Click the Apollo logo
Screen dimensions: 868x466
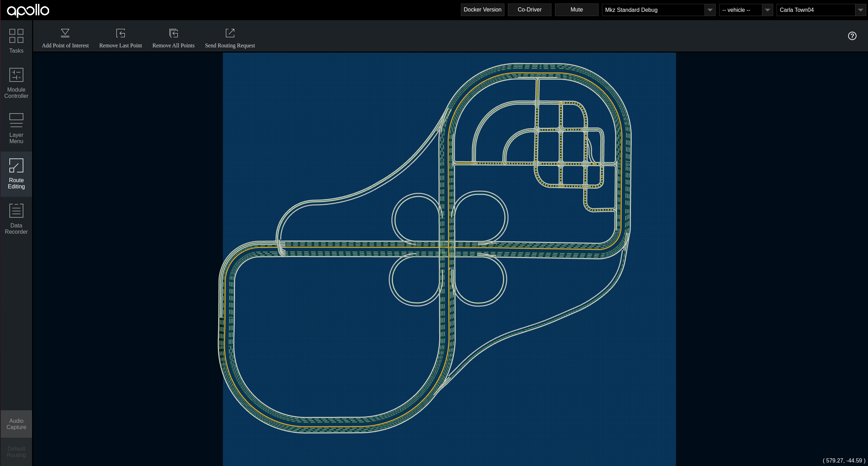coord(28,10)
